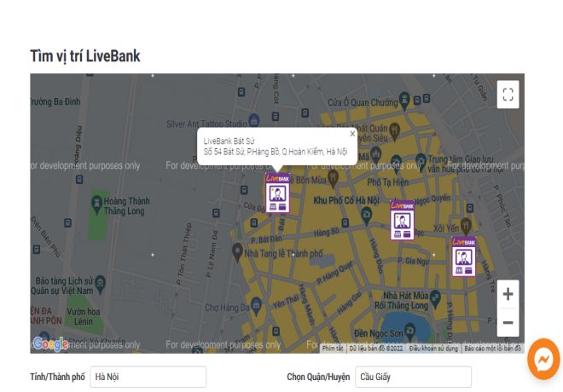
Task: Click Silver Ant Tattoo Studio pin
Action: [x=254, y=120]
